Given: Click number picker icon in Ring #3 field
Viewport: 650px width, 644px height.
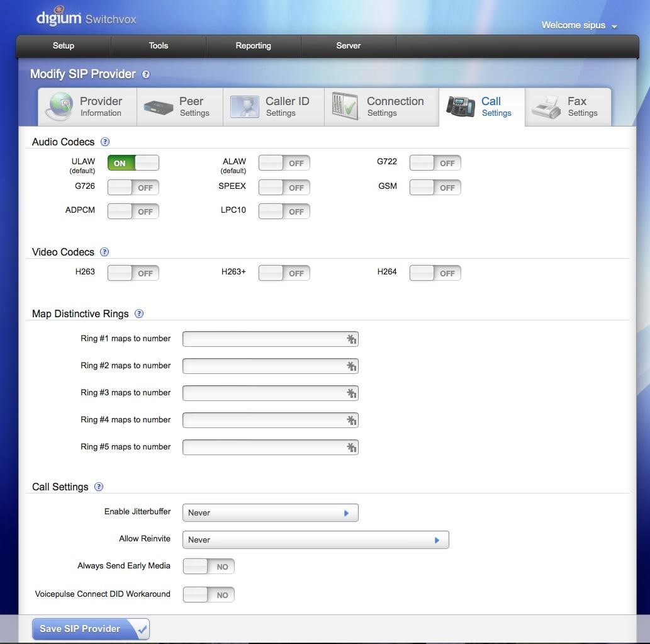Looking at the screenshot, I should [x=352, y=393].
